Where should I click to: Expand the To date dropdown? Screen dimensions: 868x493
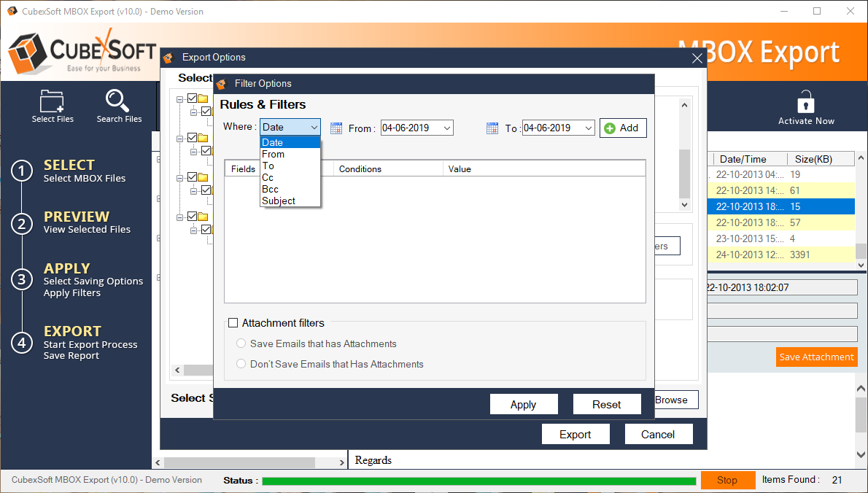(588, 128)
